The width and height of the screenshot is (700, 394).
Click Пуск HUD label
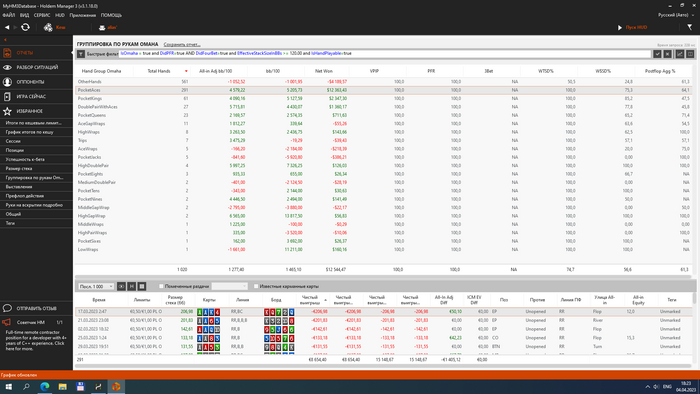point(636,28)
